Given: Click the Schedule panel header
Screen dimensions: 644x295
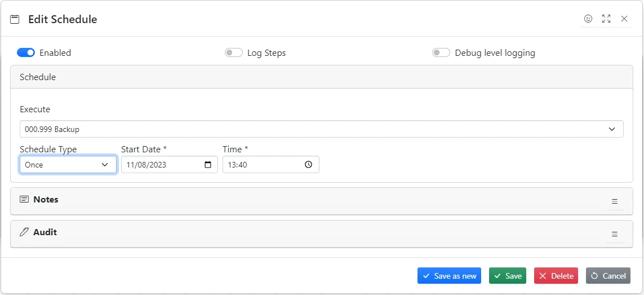Looking at the screenshot, I should (x=322, y=77).
